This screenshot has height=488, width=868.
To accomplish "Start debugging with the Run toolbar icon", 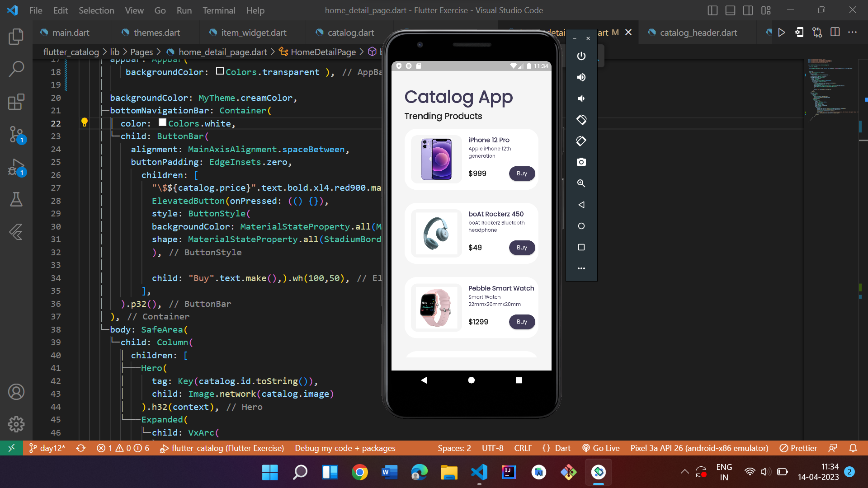I will 783,32.
